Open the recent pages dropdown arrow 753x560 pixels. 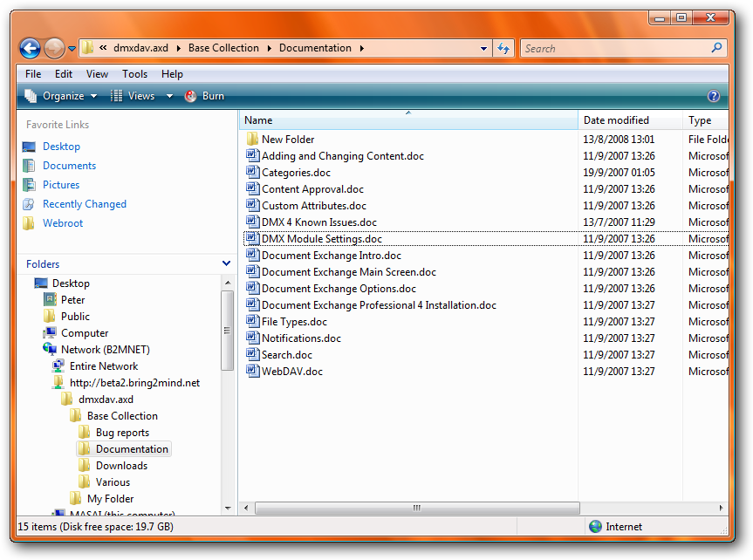[x=72, y=49]
